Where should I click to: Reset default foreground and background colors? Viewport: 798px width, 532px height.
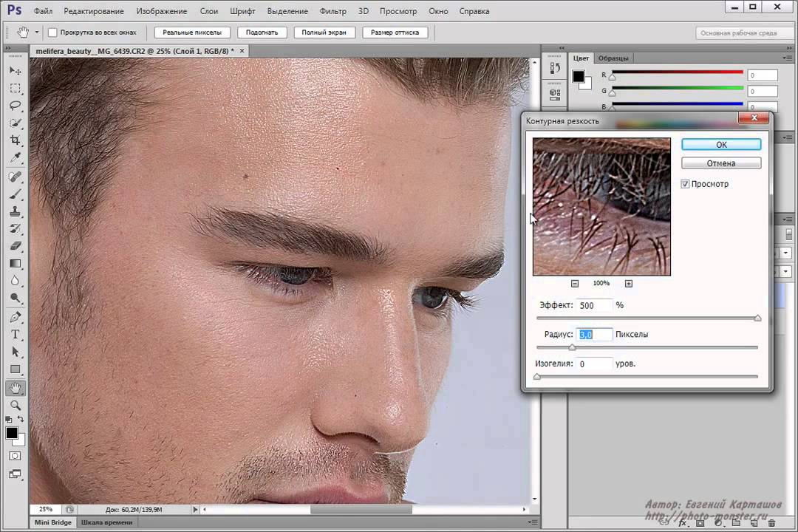(x=9, y=420)
